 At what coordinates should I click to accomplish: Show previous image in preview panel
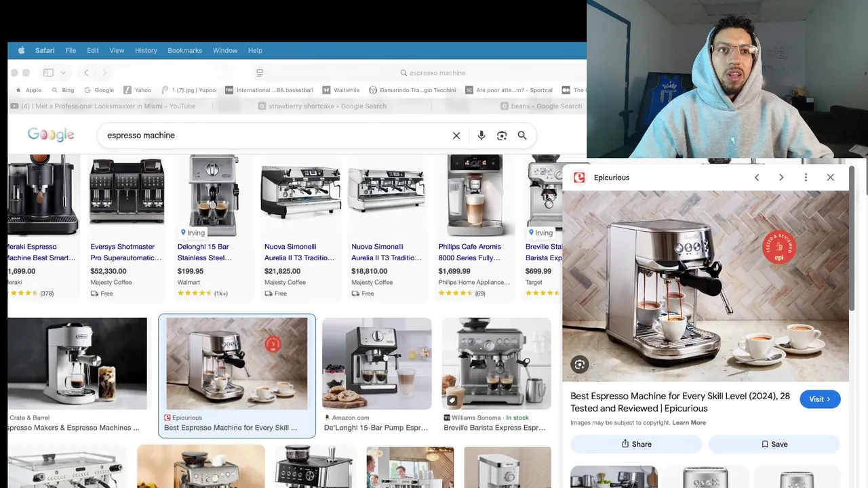(x=757, y=178)
